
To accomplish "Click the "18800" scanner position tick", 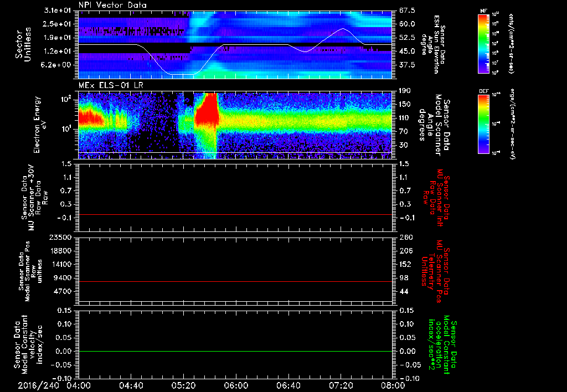I will point(61,251).
